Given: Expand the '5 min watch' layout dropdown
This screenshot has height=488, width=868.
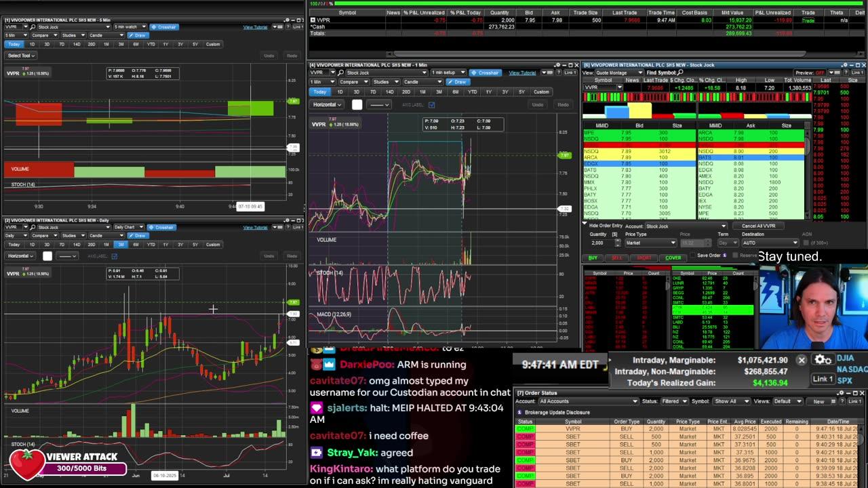Looking at the screenshot, I should coord(130,27).
